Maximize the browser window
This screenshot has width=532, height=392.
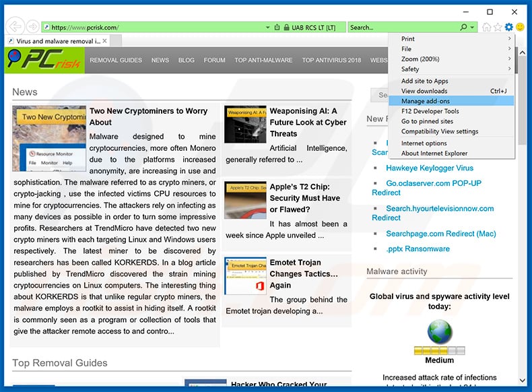[x=490, y=12]
